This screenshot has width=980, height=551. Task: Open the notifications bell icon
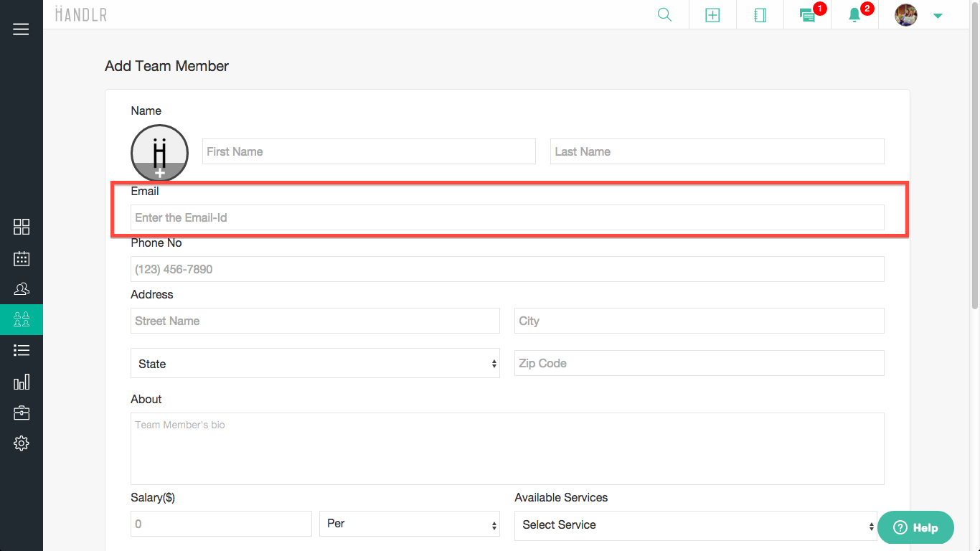coord(854,15)
